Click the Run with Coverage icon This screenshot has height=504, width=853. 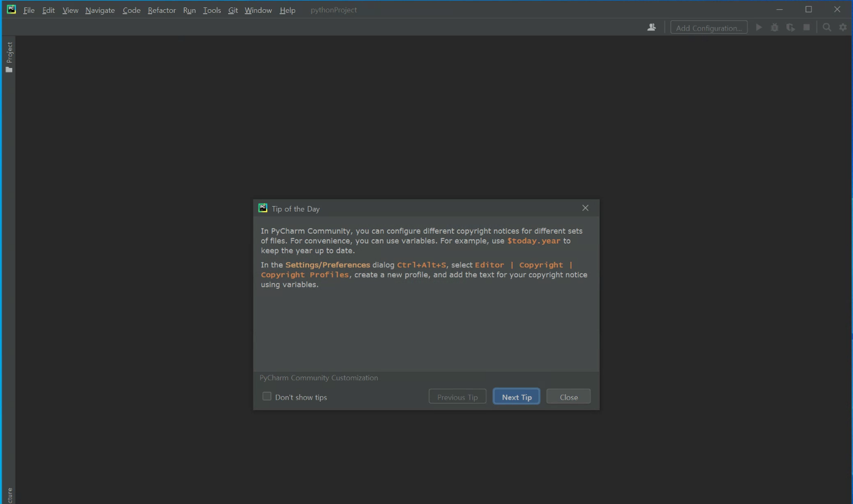pos(790,28)
